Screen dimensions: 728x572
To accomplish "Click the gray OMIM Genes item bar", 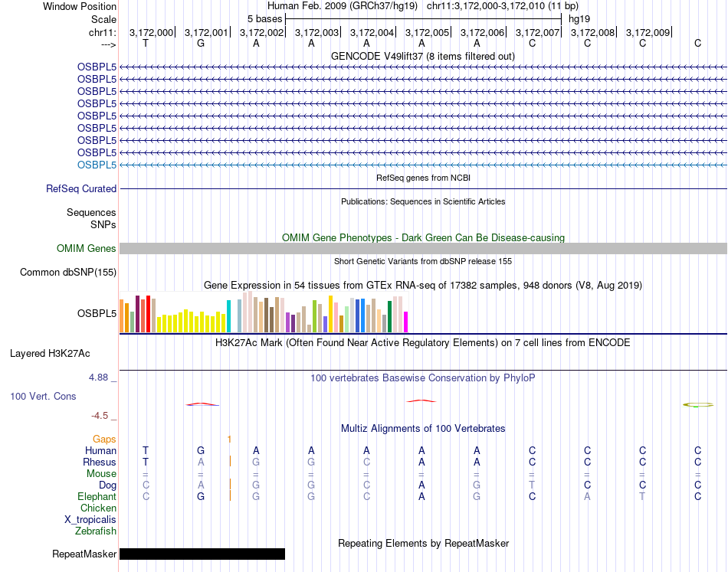I will [423, 248].
